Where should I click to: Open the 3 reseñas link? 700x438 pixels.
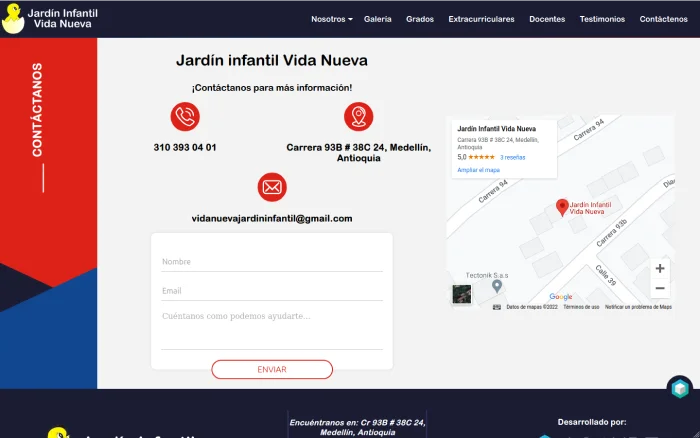pos(512,157)
